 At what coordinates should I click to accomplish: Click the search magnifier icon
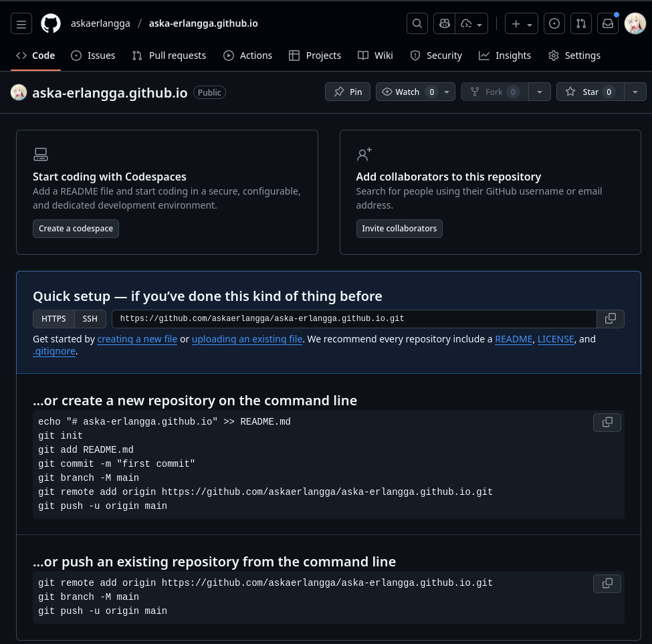[x=417, y=23]
